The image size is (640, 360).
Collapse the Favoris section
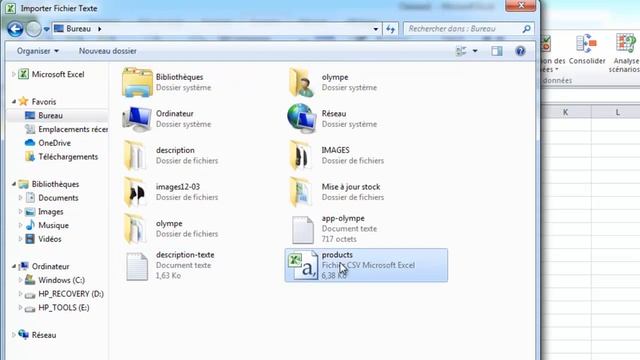coord(13,102)
